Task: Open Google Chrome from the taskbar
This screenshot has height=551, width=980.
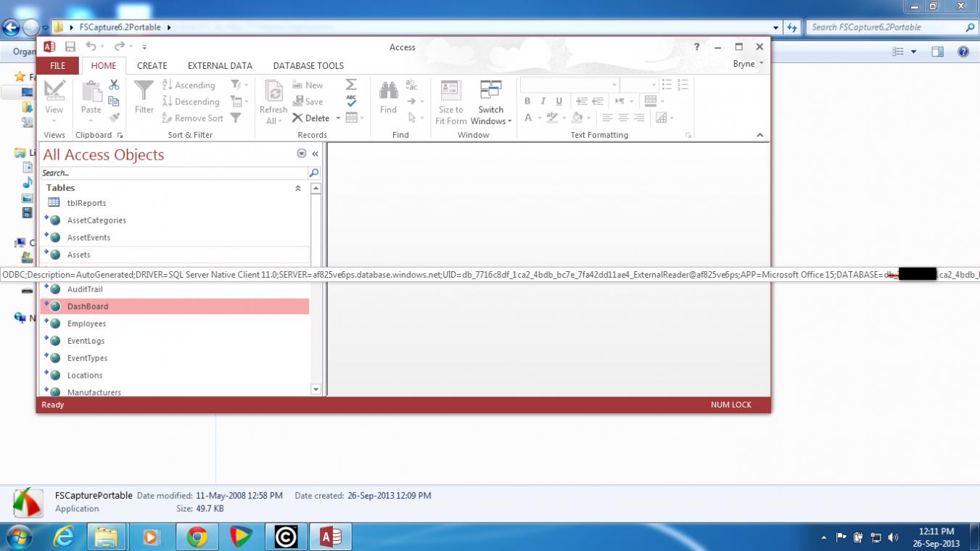Action: (x=197, y=536)
